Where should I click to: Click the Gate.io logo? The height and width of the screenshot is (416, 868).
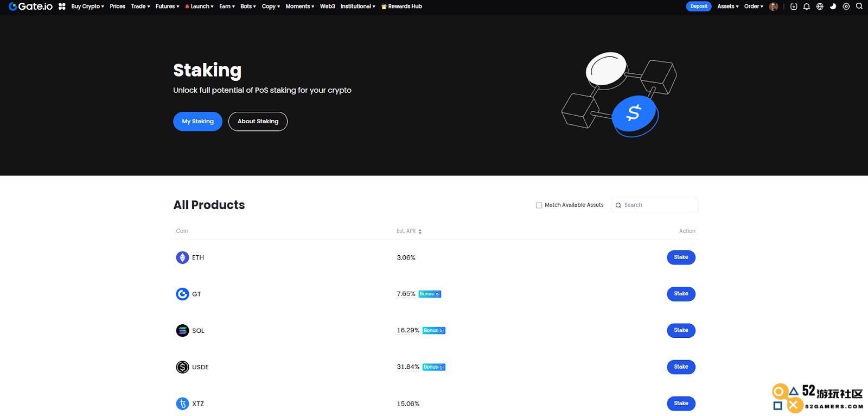pyautogui.click(x=30, y=7)
